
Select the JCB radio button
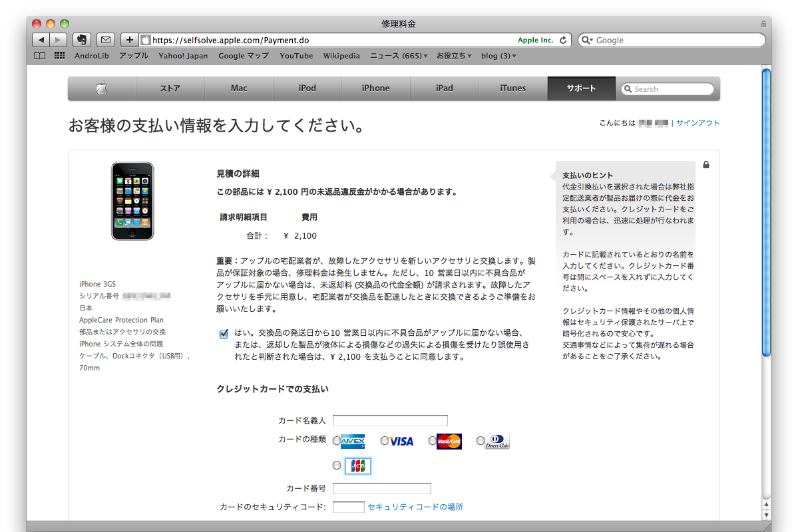click(x=336, y=465)
